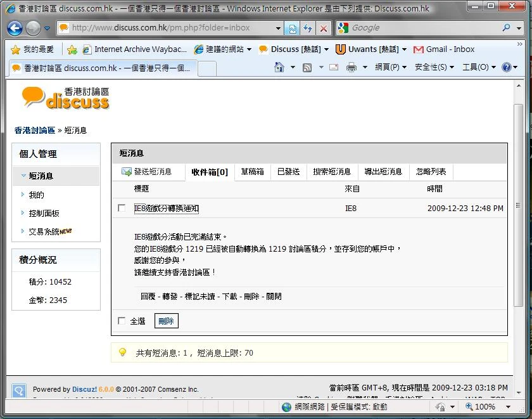Select the 收件箱[0] tab

[210, 172]
